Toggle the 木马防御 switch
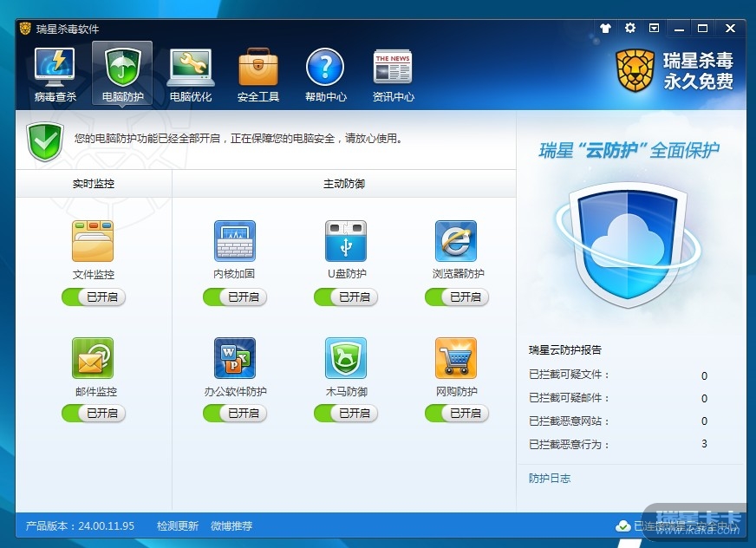 point(346,413)
